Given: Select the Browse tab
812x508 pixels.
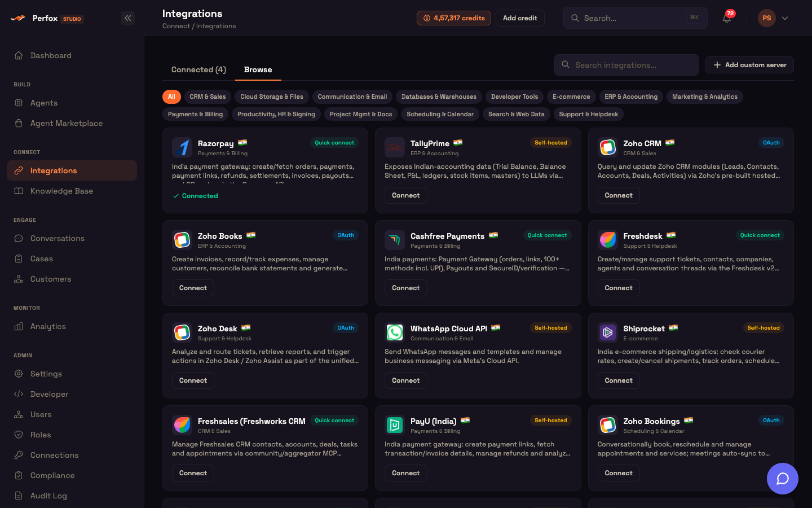Looking at the screenshot, I should tap(258, 69).
